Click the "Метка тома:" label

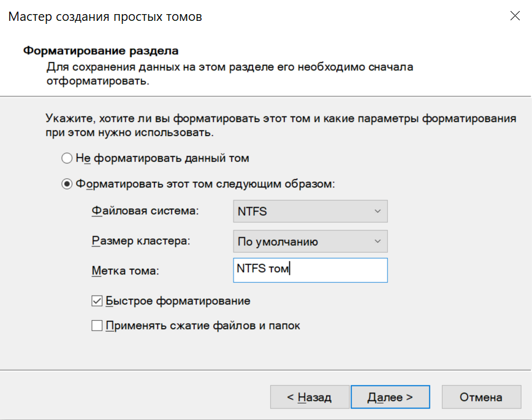tap(125, 271)
